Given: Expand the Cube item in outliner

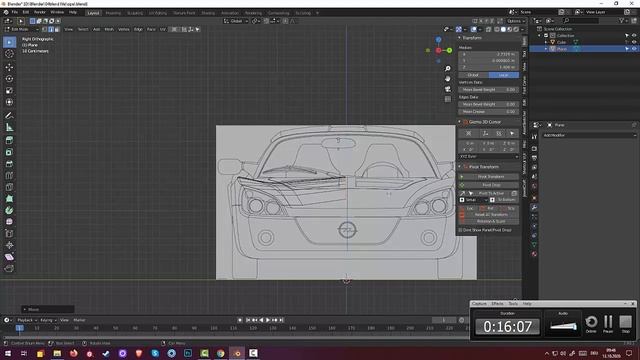Looking at the screenshot, I should [x=546, y=42].
